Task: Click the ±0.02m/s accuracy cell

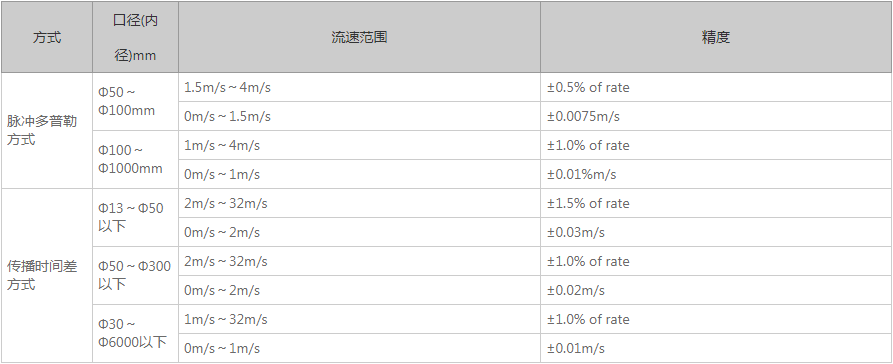Action: point(716,290)
